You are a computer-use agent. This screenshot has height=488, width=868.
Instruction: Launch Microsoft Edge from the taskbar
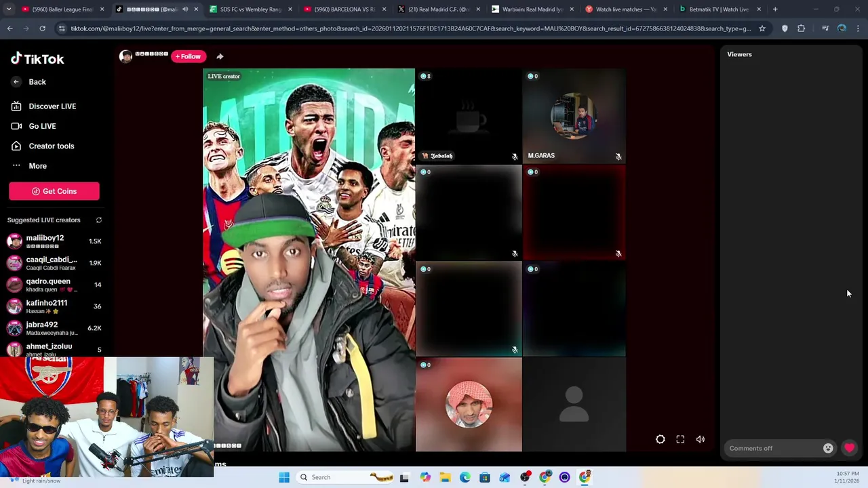coord(465,477)
